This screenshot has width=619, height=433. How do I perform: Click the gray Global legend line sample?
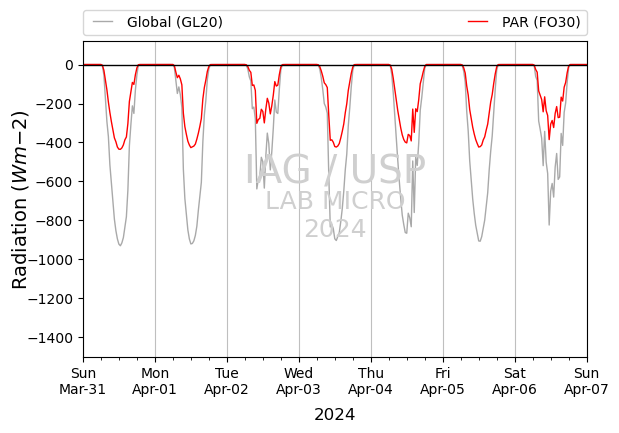click(x=103, y=22)
